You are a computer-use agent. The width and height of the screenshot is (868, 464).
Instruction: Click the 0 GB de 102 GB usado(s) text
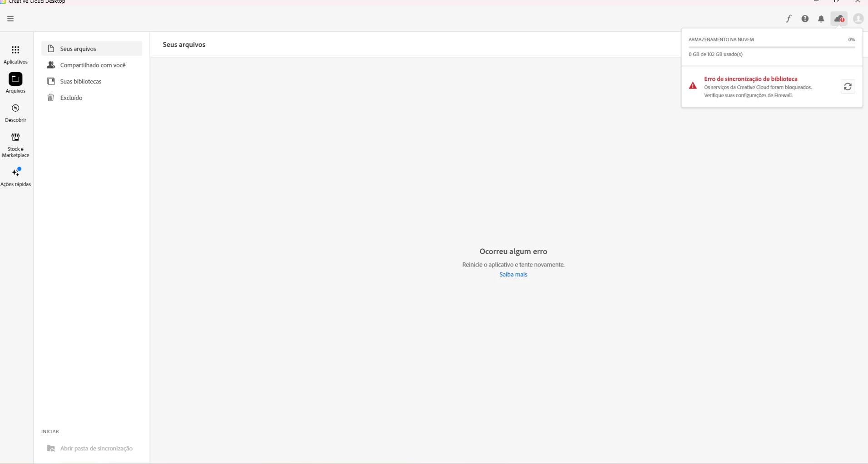pos(715,54)
